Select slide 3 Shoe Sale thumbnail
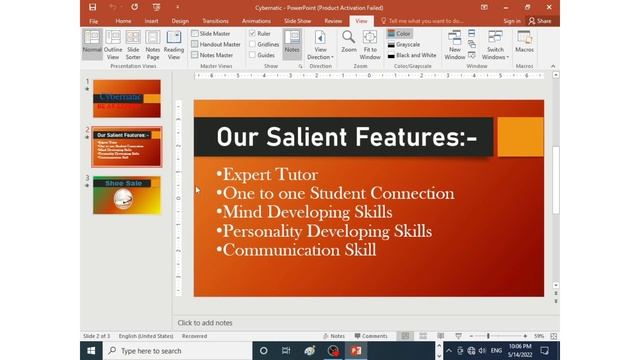The image size is (640, 360). (x=127, y=195)
